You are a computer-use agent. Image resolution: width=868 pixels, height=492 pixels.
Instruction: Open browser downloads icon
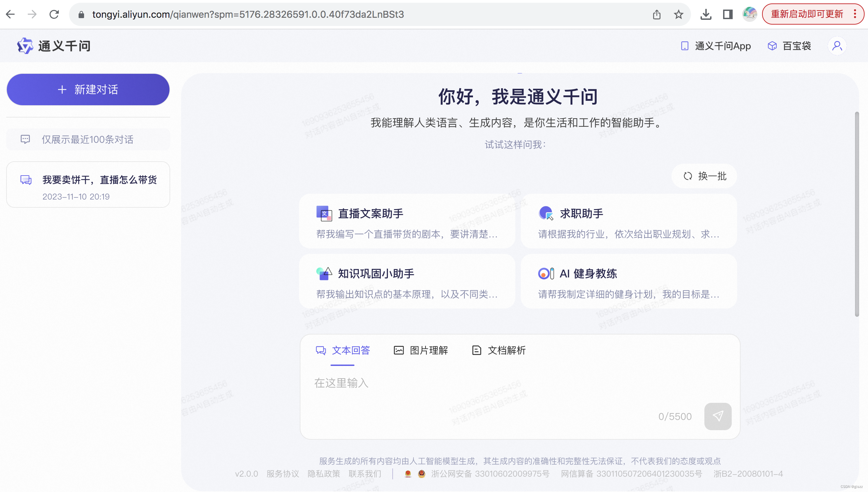pos(706,14)
